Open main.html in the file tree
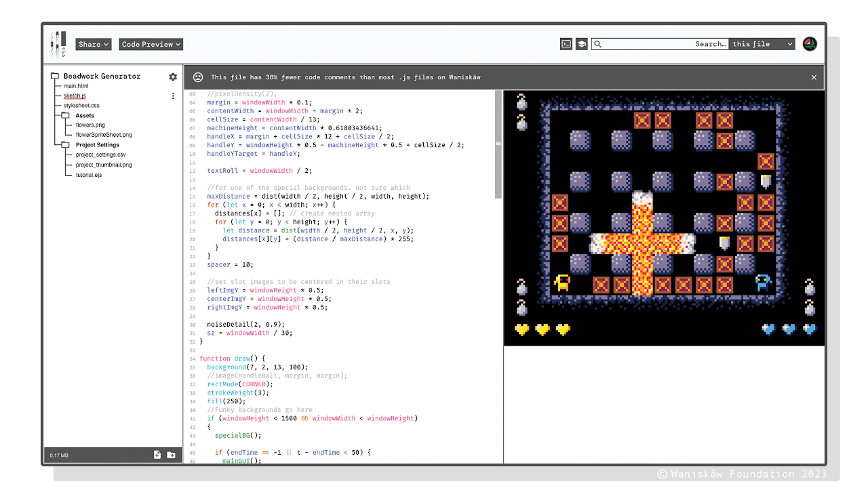868x488 pixels. tap(76, 86)
